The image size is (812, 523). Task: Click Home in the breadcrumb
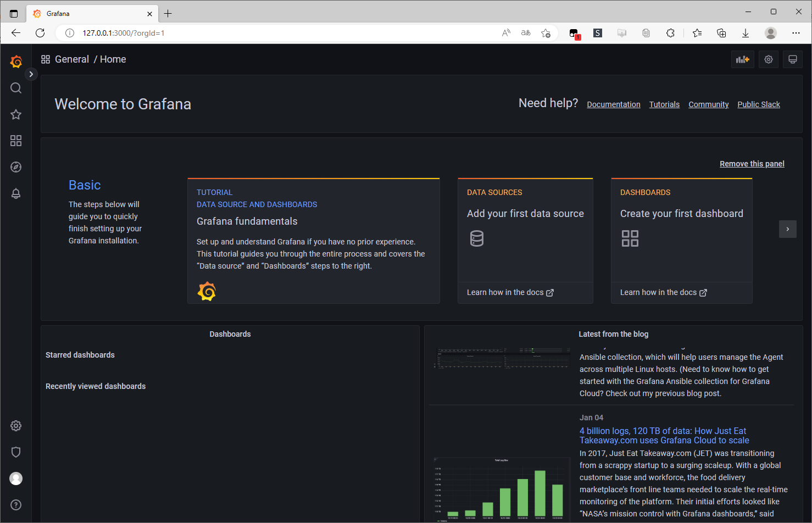click(113, 59)
